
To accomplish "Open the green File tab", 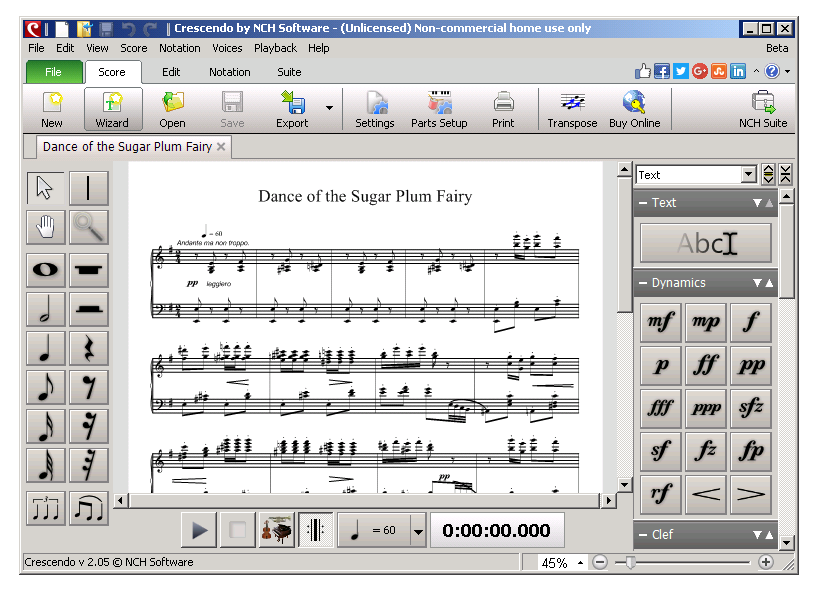I will pos(54,72).
